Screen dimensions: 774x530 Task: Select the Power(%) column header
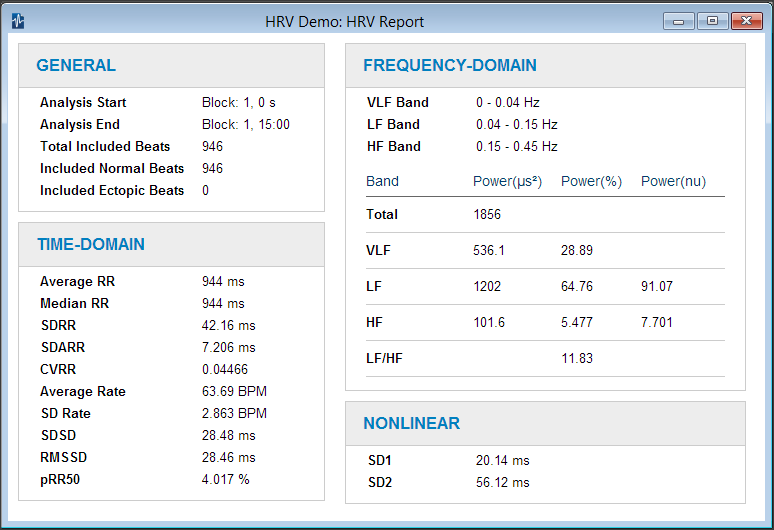click(x=591, y=181)
